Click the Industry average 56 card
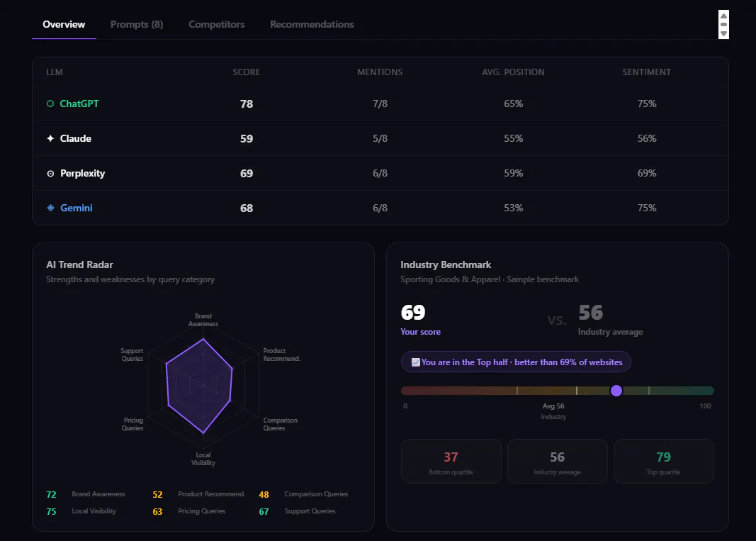This screenshot has width=756, height=541. coord(558,462)
